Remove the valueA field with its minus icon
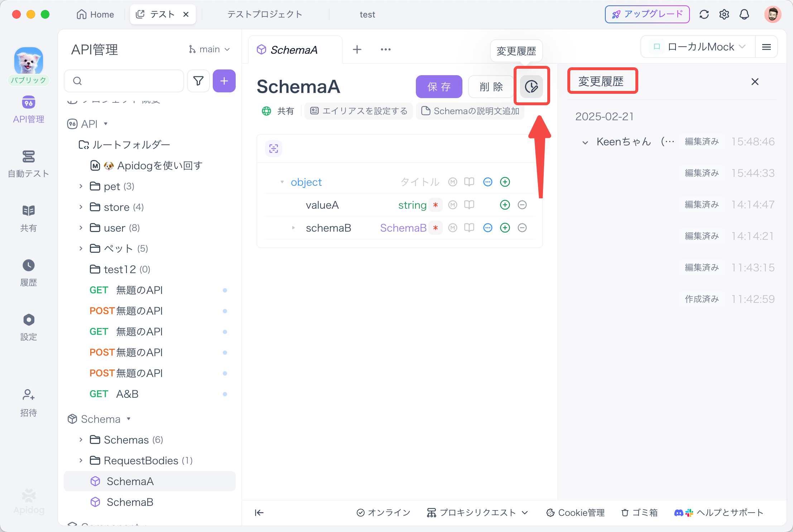Screen dimensions: 793x532 pyautogui.click(x=522, y=205)
